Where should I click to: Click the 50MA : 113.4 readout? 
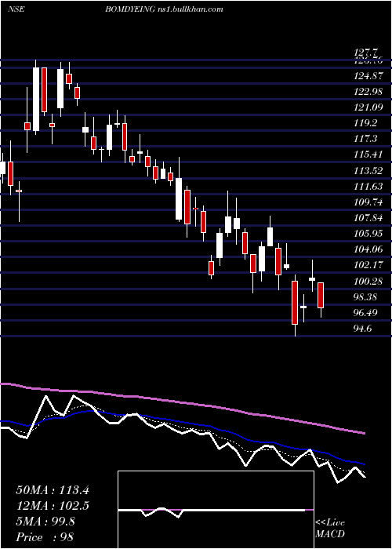(x=53, y=490)
